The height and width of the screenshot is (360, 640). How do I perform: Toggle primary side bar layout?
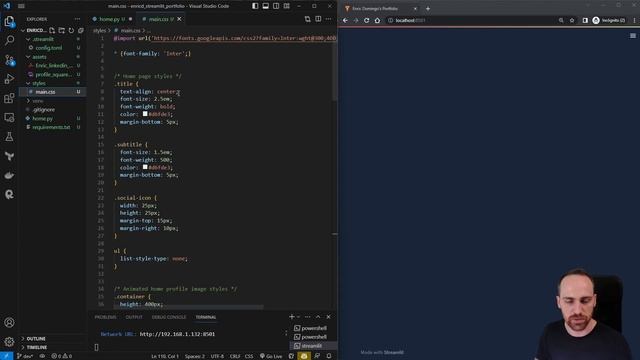(x=255, y=6)
